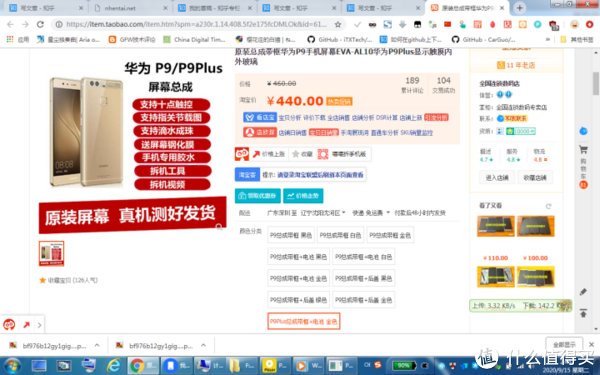Select option P9总成带框+电池 金色
Screen dimensions: 600x375
298,278
